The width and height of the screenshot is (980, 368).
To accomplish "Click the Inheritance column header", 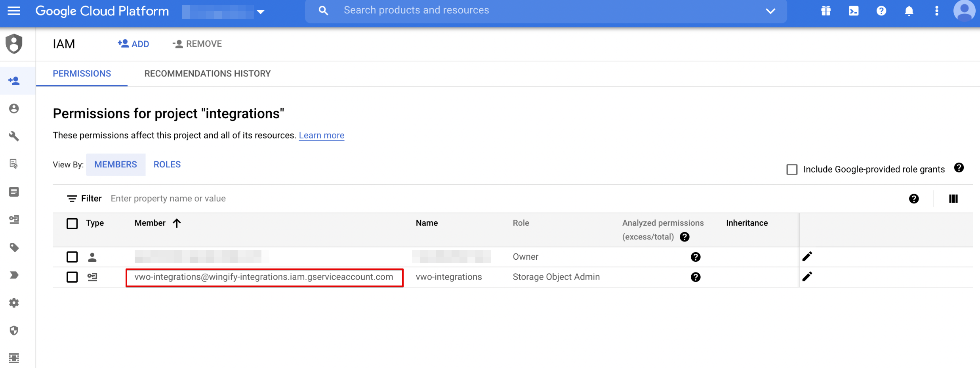I will coord(747,223).
